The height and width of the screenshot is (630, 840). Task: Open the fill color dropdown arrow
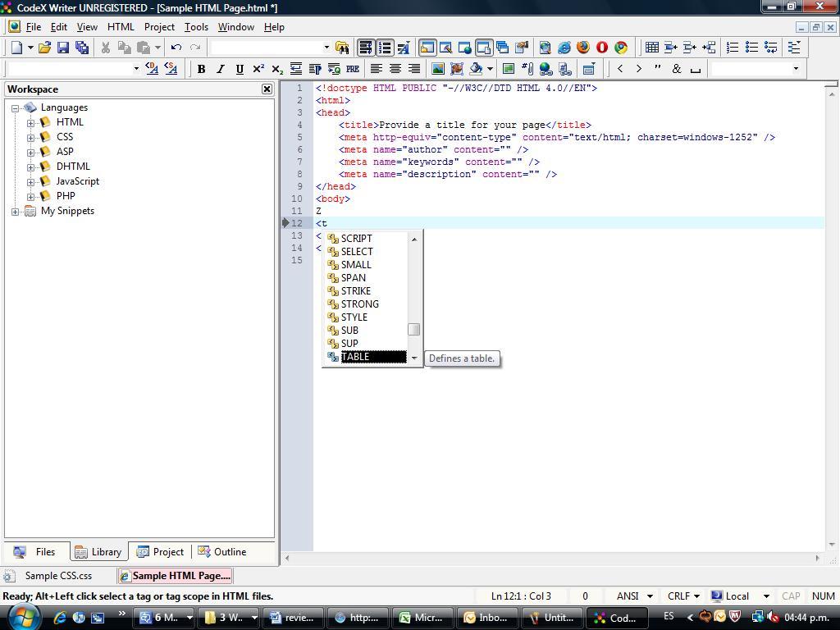491,68
